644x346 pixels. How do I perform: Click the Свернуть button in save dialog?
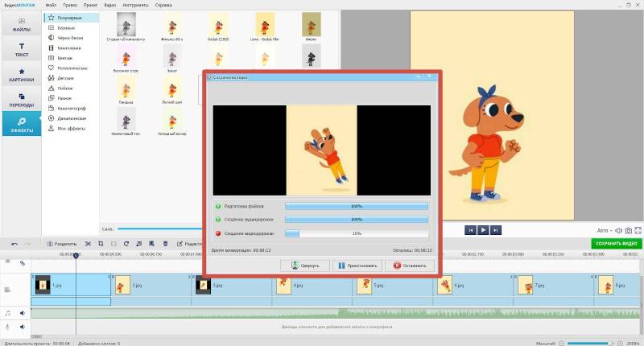[305, 266]
